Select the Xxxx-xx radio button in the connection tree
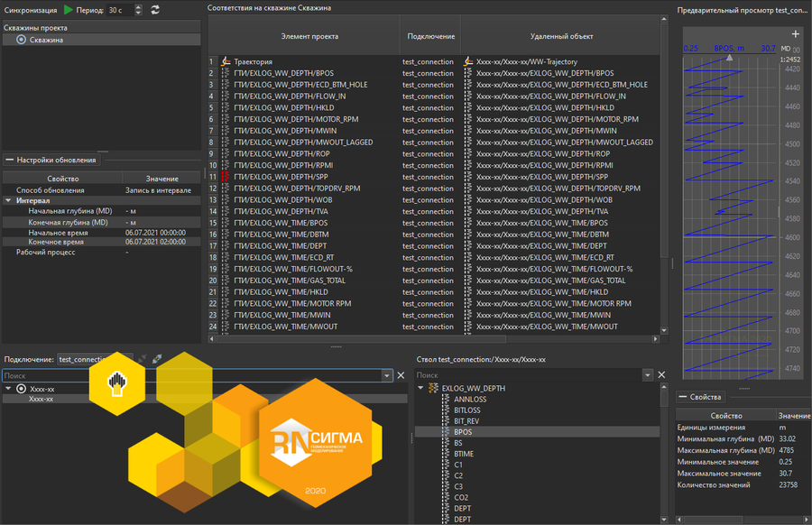The width and height of the screenshot is (812, 525). [x=22, y=389]
